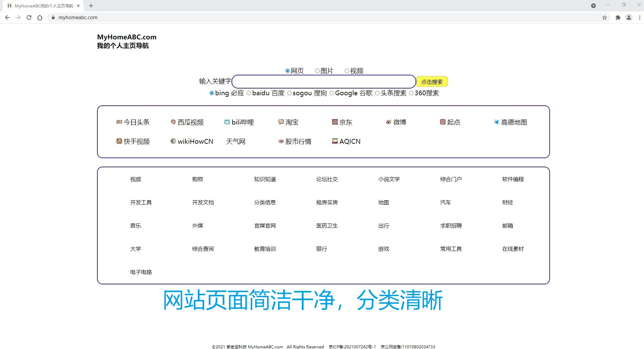Choose the bing 必应 search engine

tap(212, 93)
